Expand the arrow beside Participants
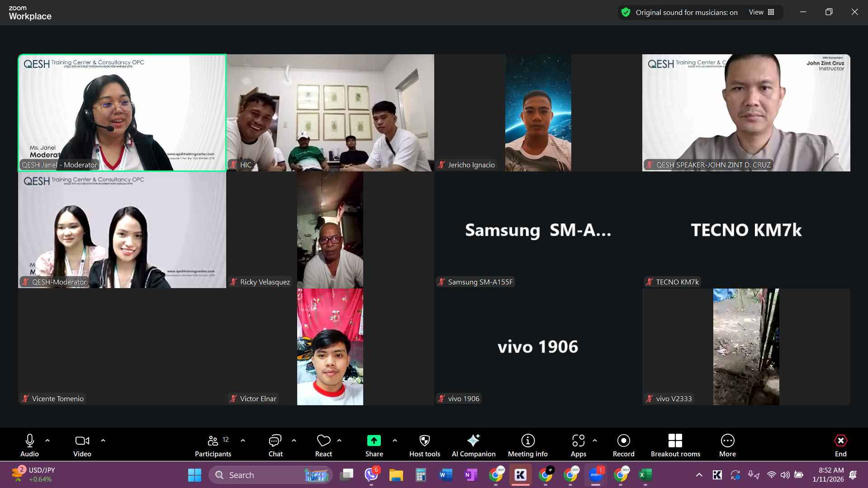 (x=243, y=440)
